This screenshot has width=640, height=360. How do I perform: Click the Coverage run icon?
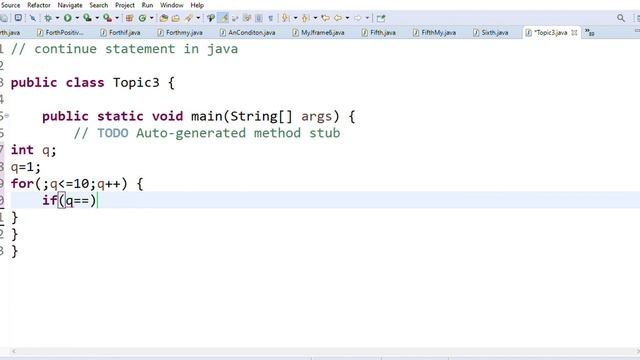tap(87, 18)
